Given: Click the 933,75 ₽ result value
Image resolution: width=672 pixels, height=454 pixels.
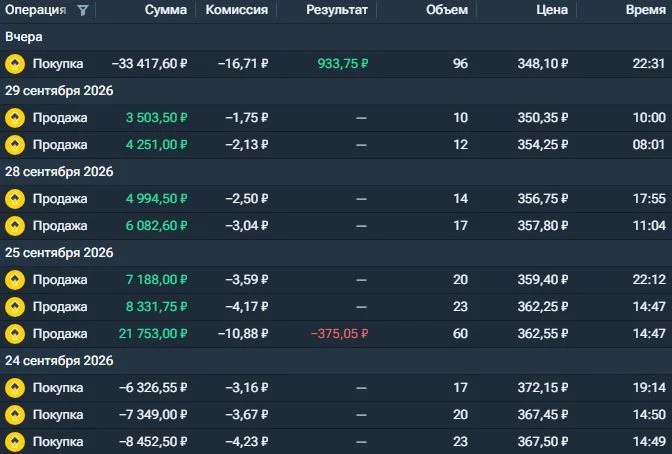Looking at the screenshot, I should (343, 64).
